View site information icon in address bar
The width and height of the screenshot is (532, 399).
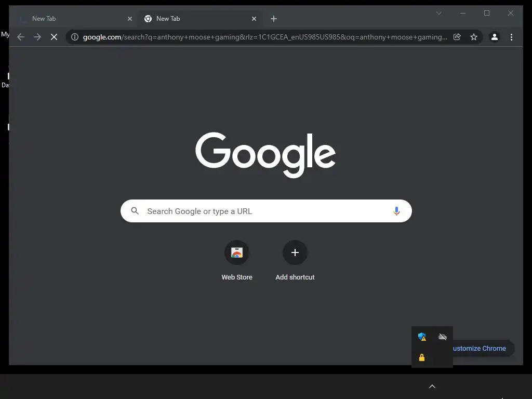pyautogui.click(x=75, y=37)
